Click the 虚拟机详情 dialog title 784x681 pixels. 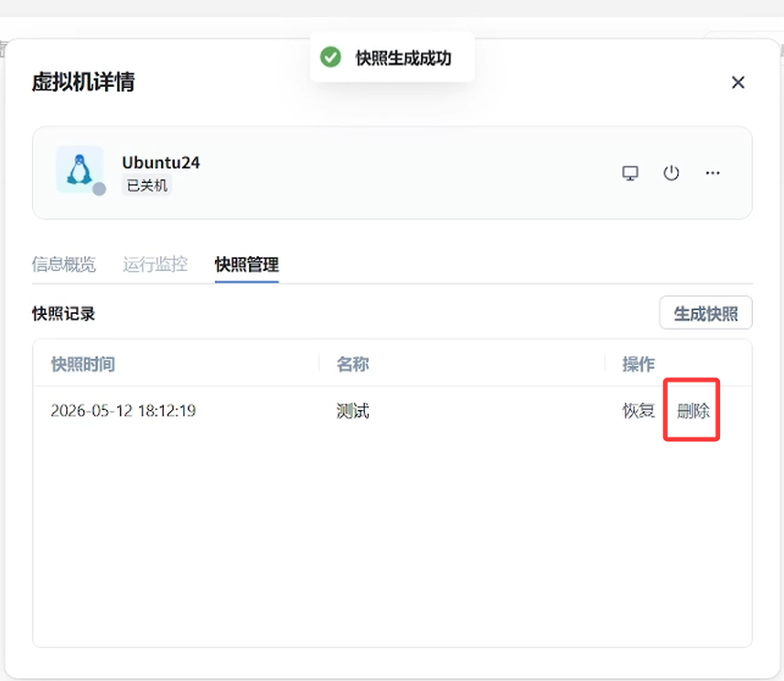(x=83, y=82)
